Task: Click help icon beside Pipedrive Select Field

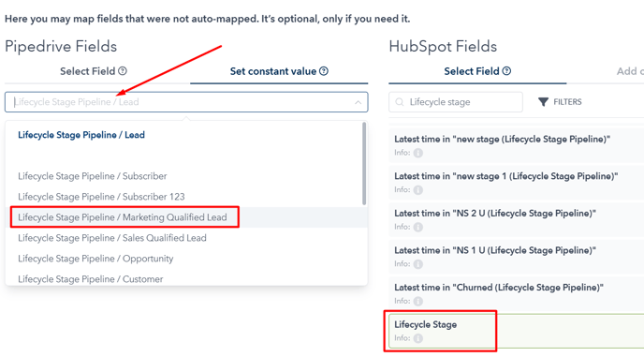Action: [123, 71]
